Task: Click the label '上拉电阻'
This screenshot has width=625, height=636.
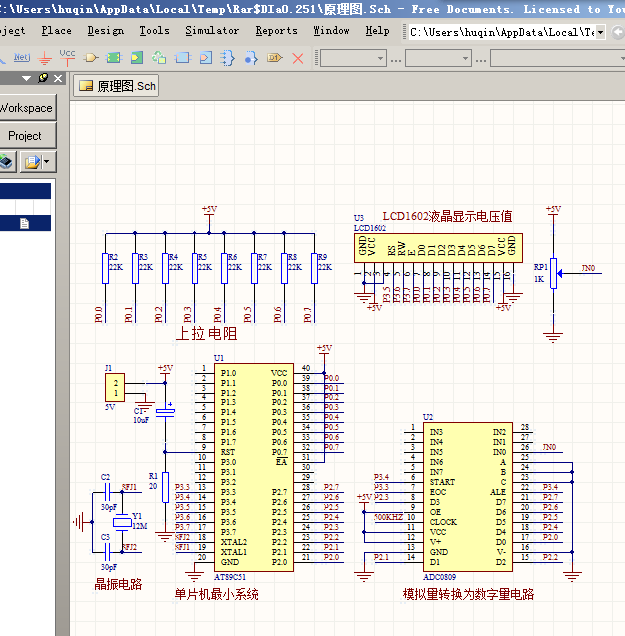Action: (x=206, y=333)
